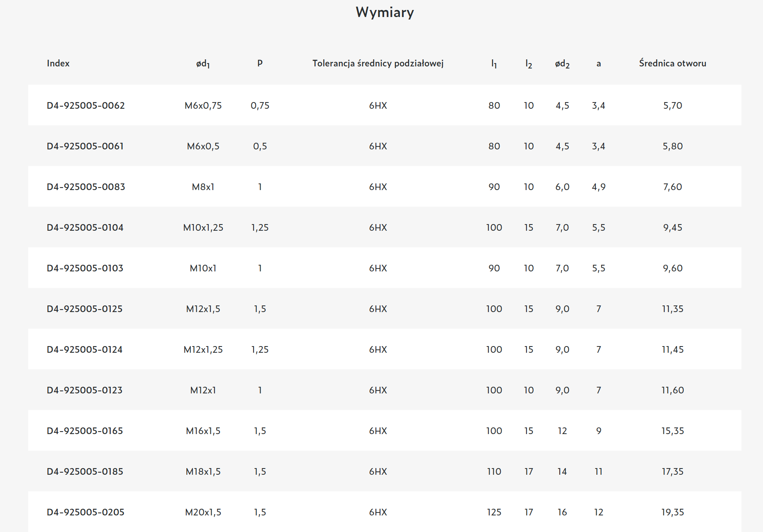
Task: Select index D4-925005-0205
Action: tap(85, 512)
